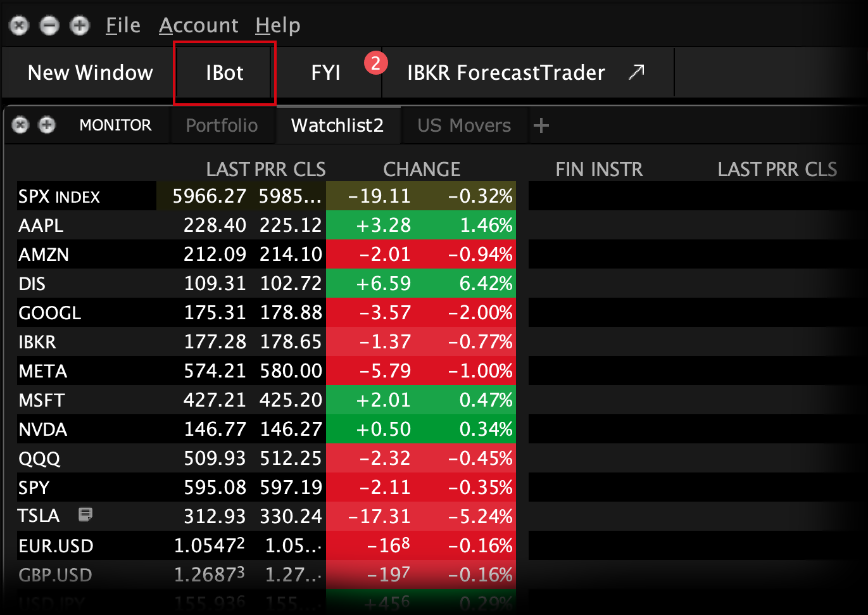Click the note icon next to TSLA
This screenshot has width=868, height=615.
point(85,514)
